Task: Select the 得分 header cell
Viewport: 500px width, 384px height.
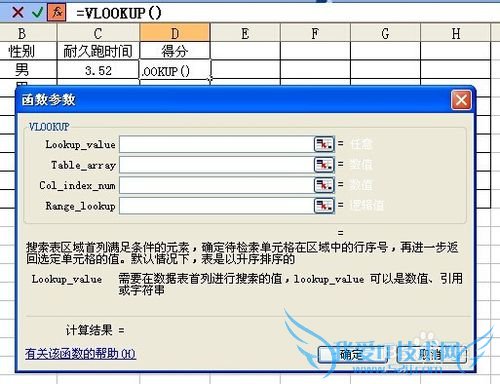Action: [x=175, y=51]
